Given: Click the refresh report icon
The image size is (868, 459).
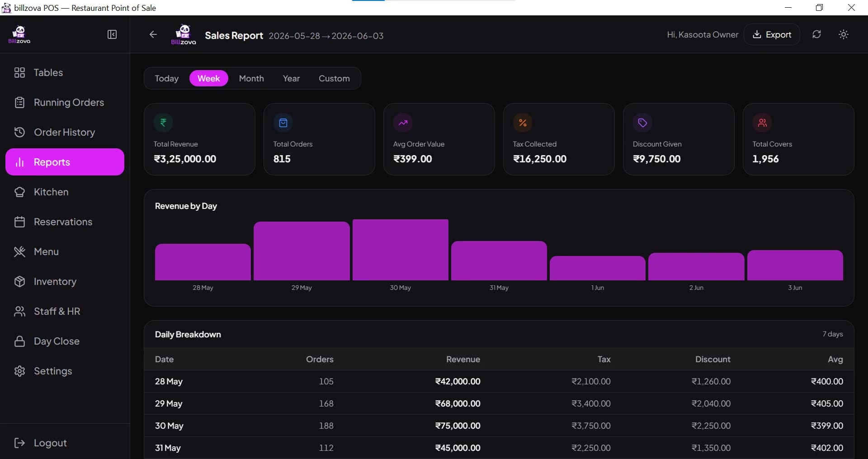Looking at the screenshot, I should coord(816,34).
